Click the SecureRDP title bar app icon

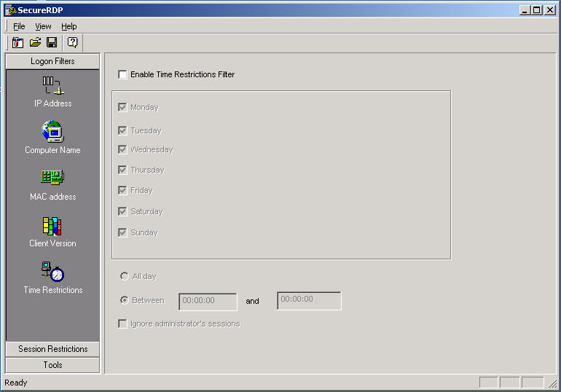click(x=11, y=10)
